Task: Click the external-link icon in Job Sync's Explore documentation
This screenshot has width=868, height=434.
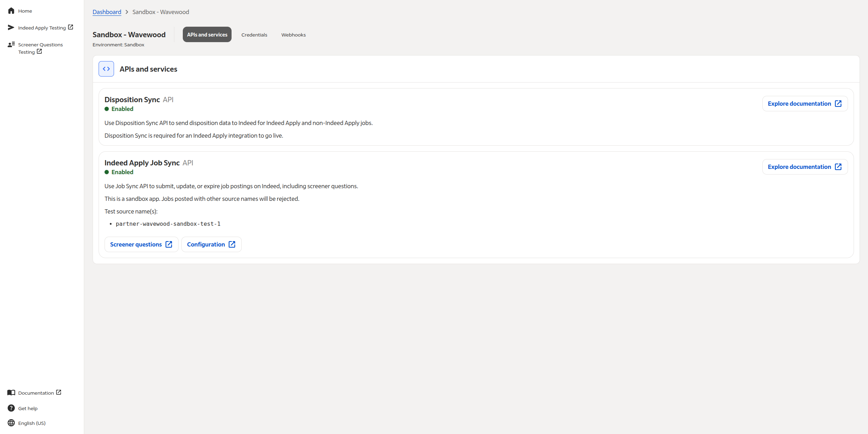Action: pyautogui.click(x=838, y=167)
